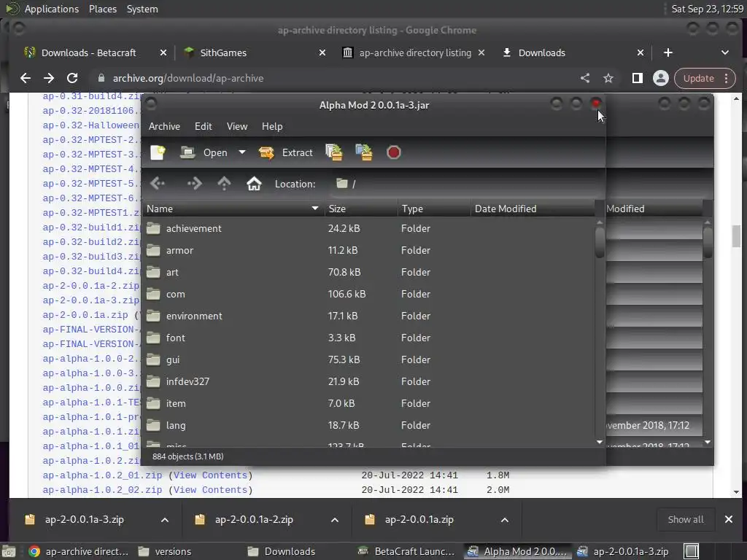Sort by Type column header
Image resolution: width=747 pixels, height=560 pixels.
(433, 209)
